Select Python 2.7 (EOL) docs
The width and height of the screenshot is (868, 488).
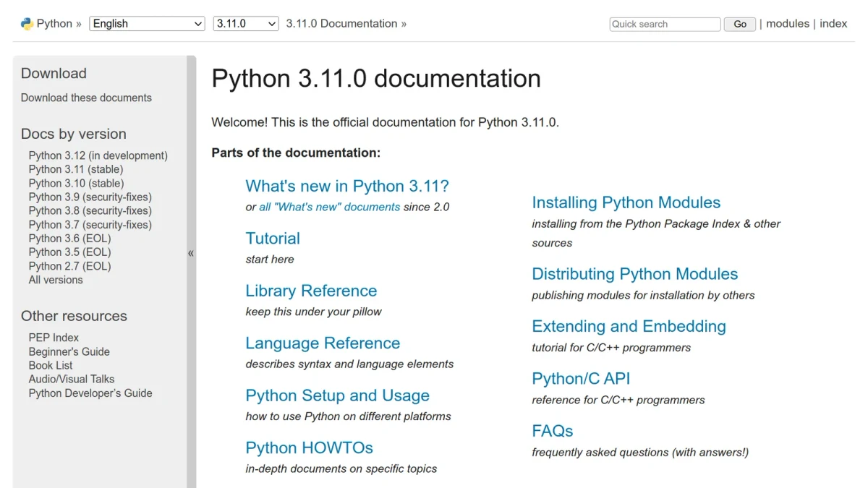pyautogui.click(x=70, y=266)
